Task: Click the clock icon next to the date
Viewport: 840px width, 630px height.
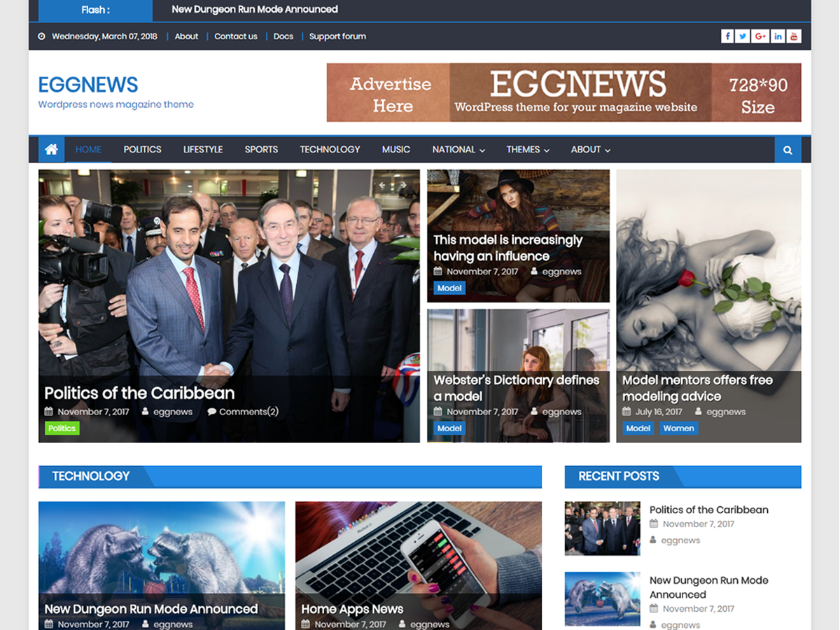Action: click(41, 36)
